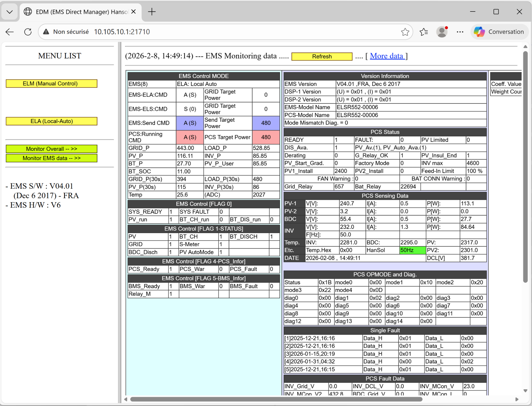532x406 pixels.
Task: Click the Not secure warning icon
Action: 46,32
